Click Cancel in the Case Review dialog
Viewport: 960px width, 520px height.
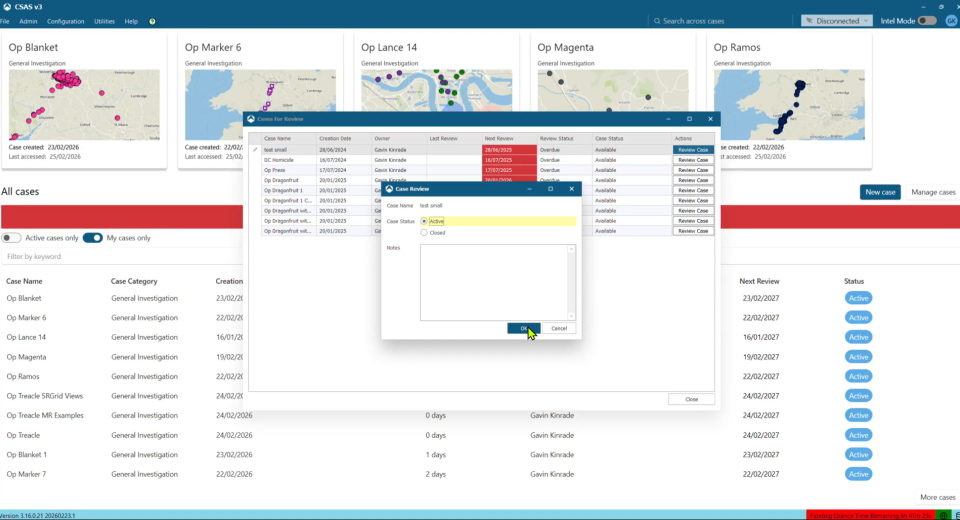559,328
